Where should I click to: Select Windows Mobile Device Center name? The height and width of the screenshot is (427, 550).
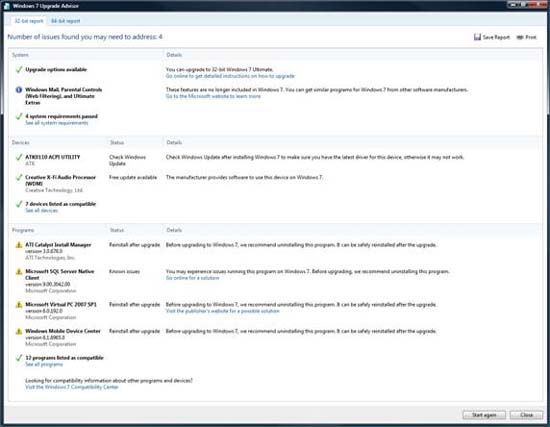[63, 331]
